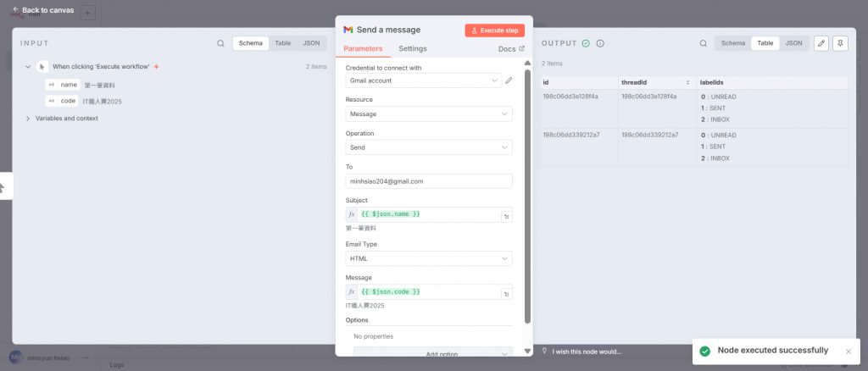Click the Execute step button
868x371 pixels.
494,30
